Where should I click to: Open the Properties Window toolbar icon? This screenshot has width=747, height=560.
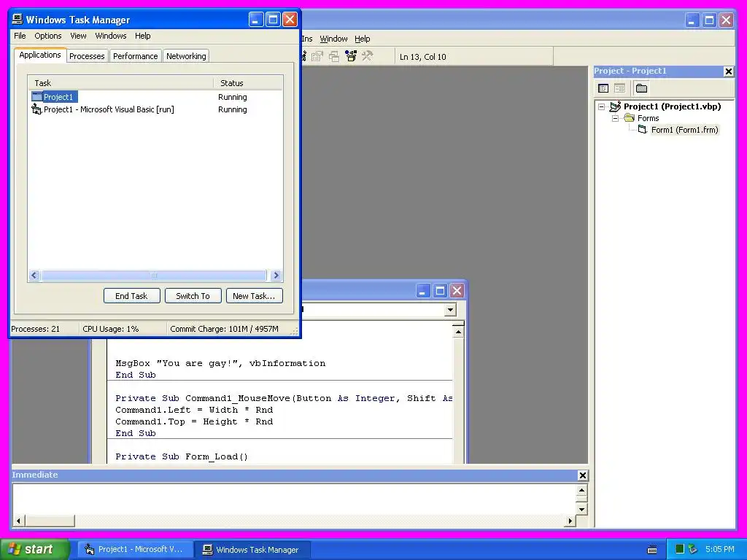[317, 57]
